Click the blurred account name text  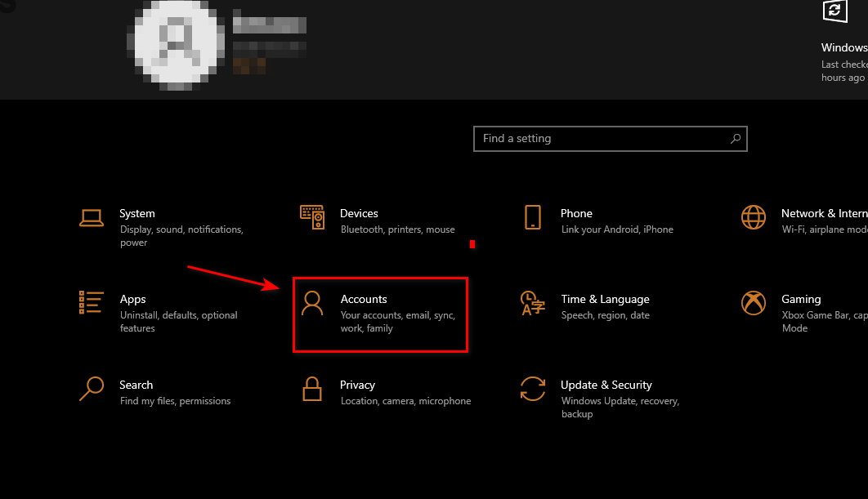point(270,25)
